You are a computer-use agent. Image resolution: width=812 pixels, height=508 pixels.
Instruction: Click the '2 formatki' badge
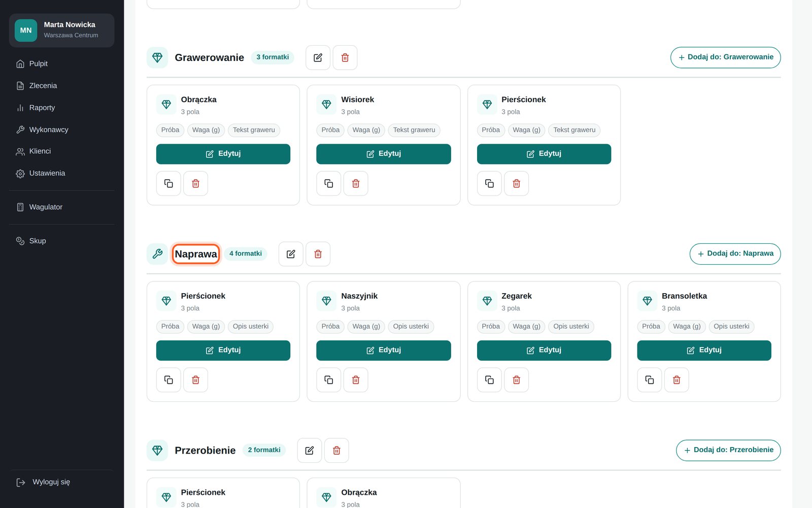pyautogui.click(x=264, y=450)
